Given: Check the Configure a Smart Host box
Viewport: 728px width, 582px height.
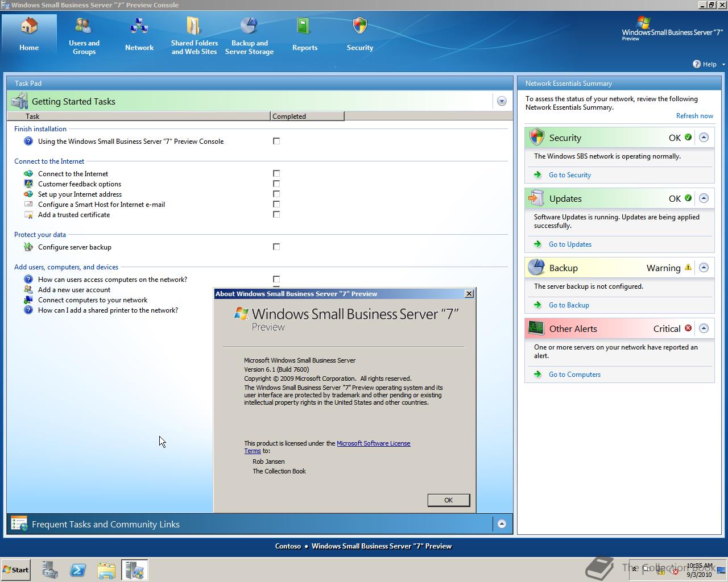Looking at the screenshot, I should [276, 204].
